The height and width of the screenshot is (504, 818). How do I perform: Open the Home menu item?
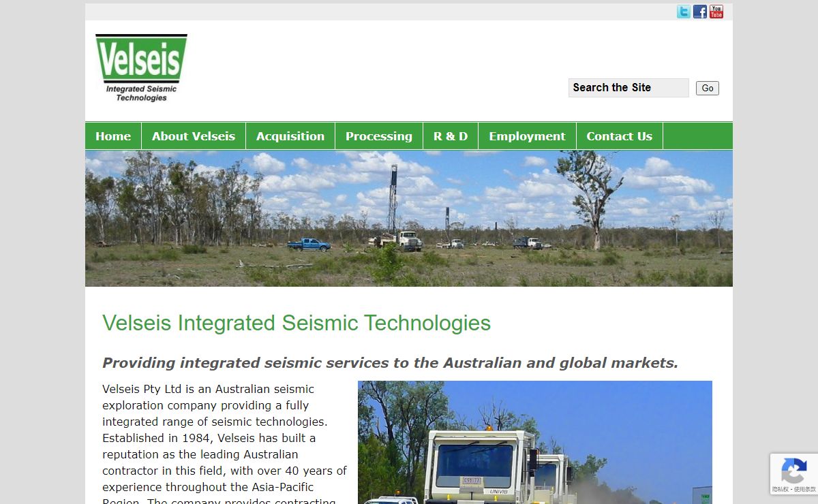(113, 136)
